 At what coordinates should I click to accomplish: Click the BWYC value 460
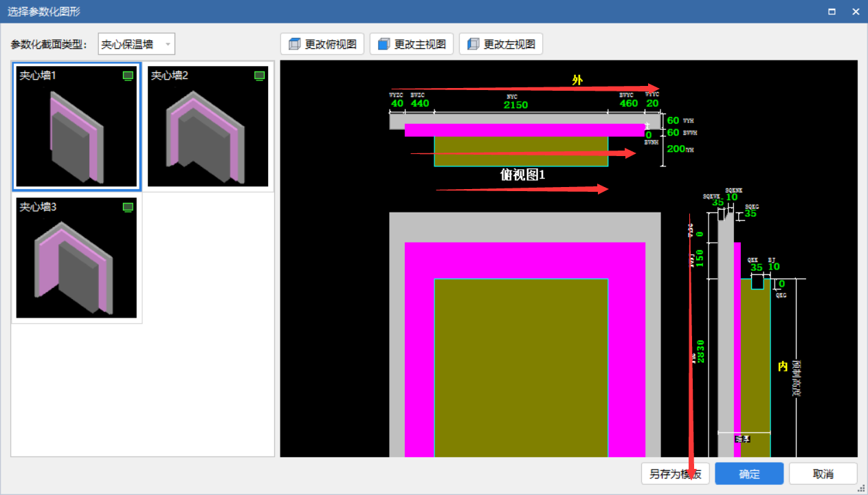tap(629, 104)
